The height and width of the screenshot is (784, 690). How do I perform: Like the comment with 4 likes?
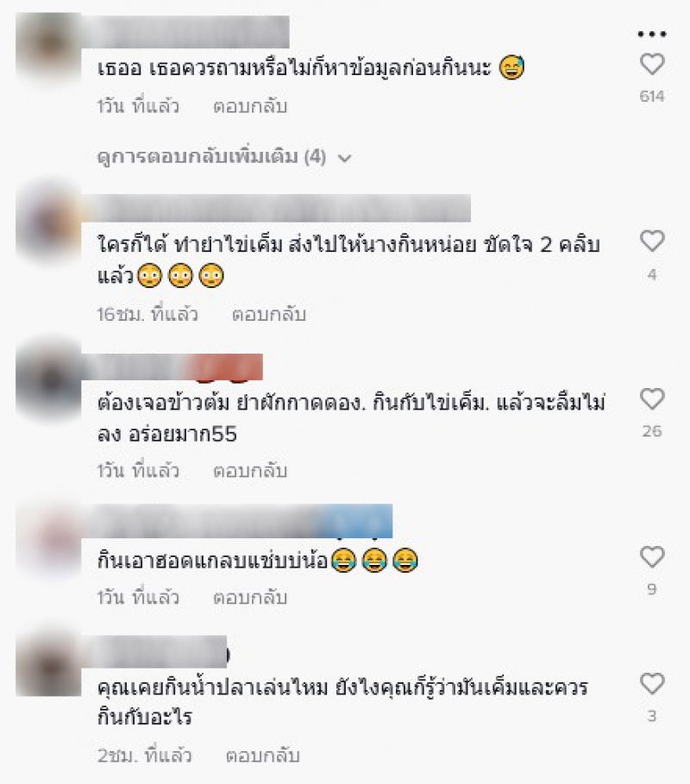(652, 241)
